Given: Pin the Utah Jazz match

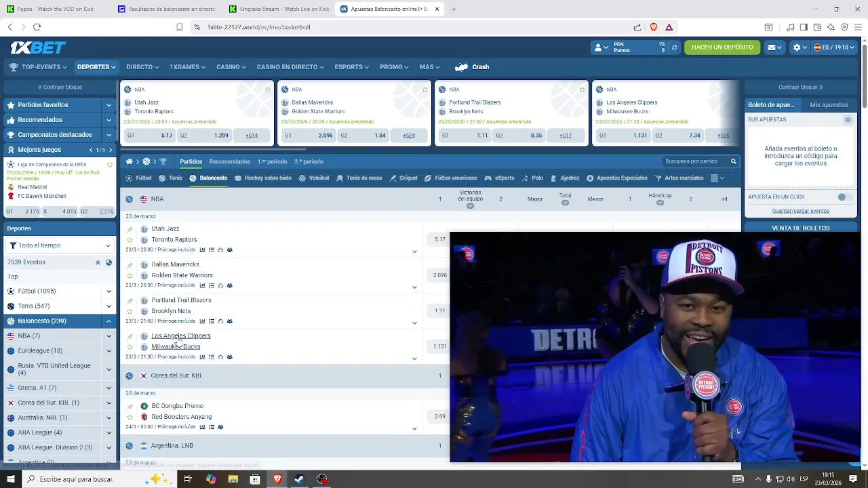Looking at the screenshot, I should click(130, 230).
